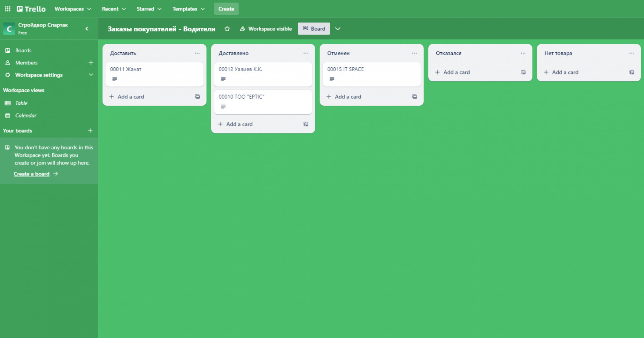Image resolution: width=644 pixels, height=338 pixels.
Task: Open card 00010 ТОО "EPTIC"
Action: [x=263, y=102]
